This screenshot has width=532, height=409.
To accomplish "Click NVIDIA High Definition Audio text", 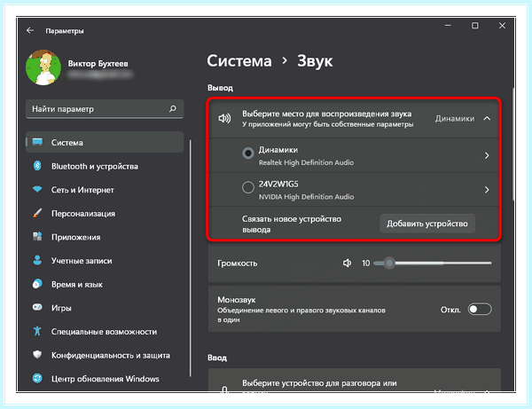I will pos(306,197).
